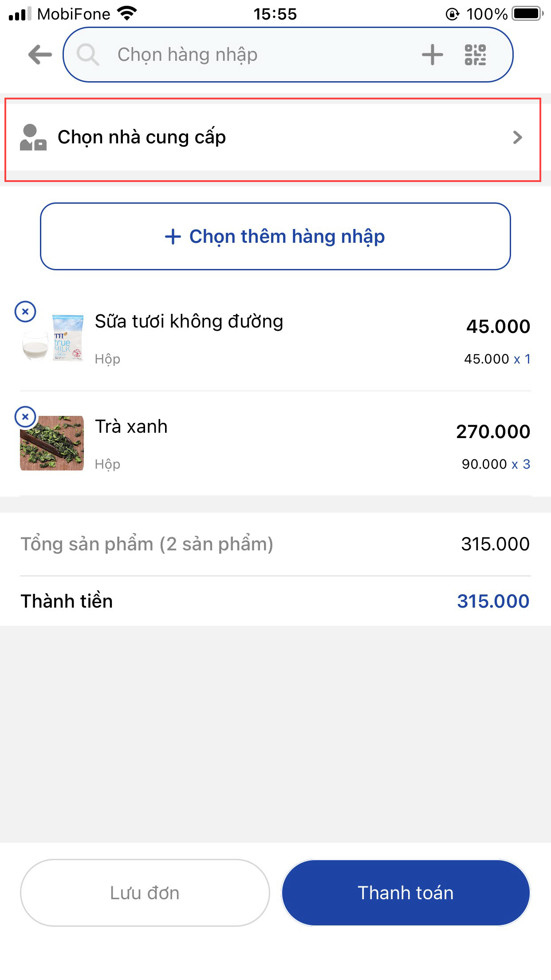The width and height of the screenshot is (551, 980).
Task: Open the QR code scanner
Action: tap(475, 55)
